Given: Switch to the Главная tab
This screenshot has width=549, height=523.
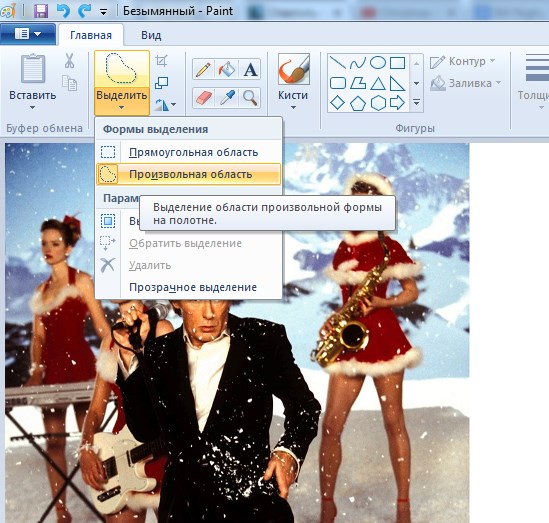Looking at the screenshot, I should click(91, 35).
